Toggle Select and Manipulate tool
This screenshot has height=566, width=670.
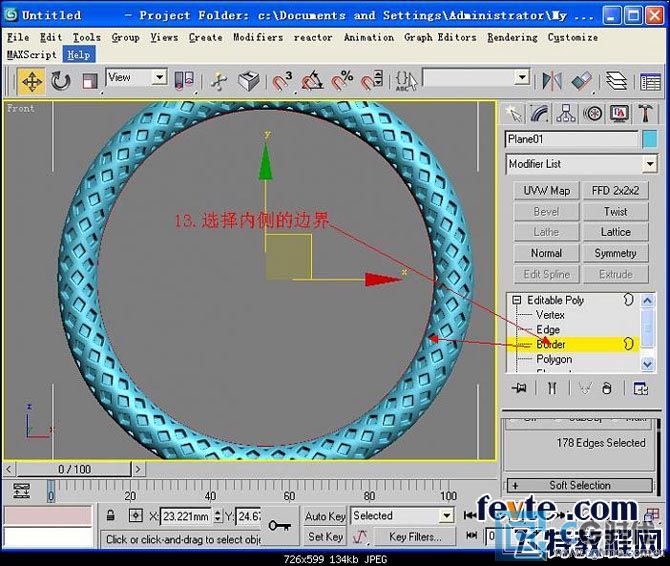(x=219, y=81)
